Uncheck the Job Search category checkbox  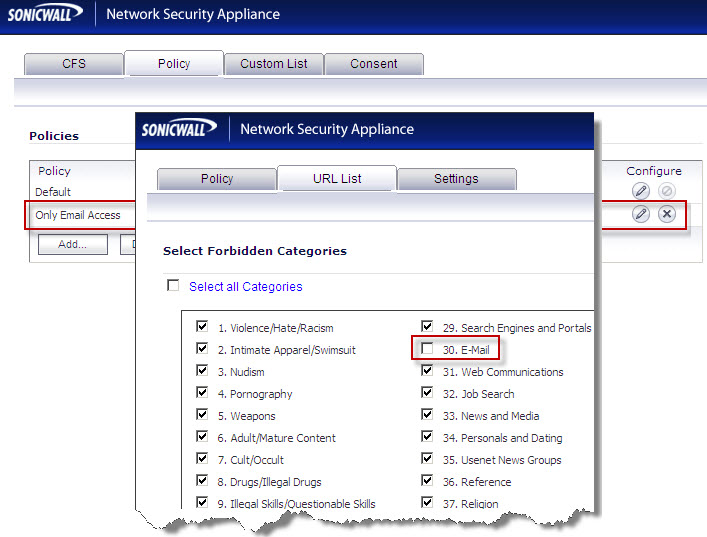(428, 393)
